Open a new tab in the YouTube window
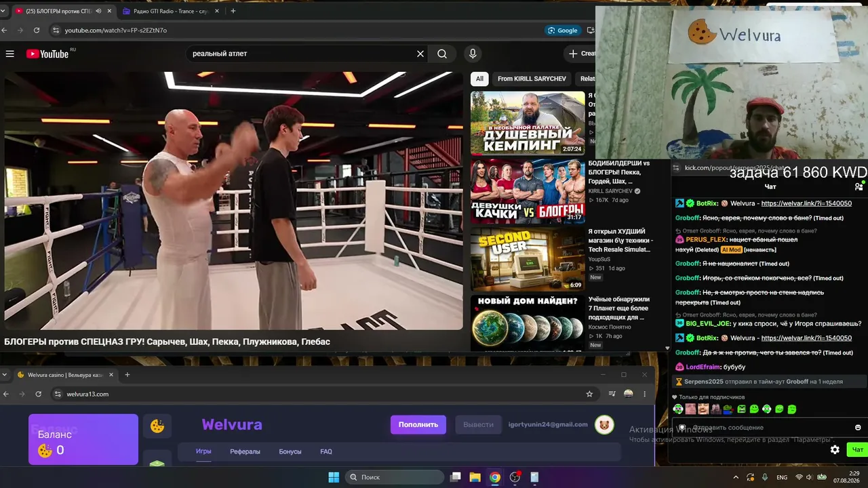Screen dimensions: 868x488 [233, 11]
